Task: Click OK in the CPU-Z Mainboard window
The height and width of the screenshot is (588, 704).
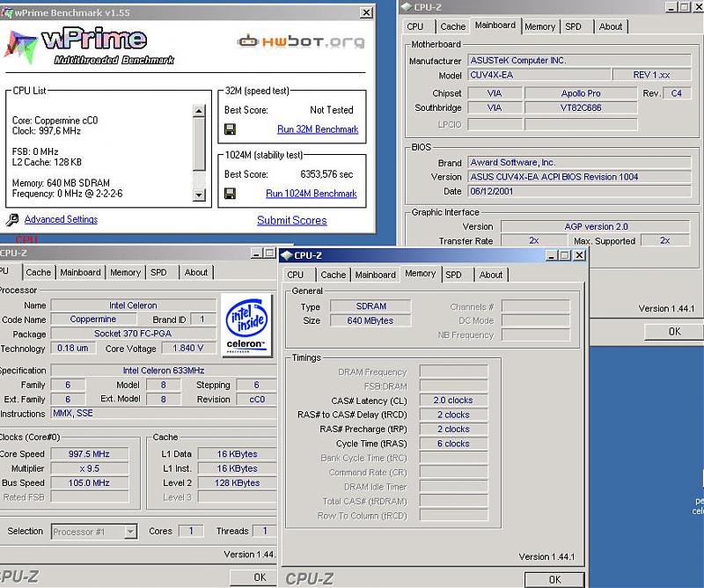Action: click(x=674, y=332)
